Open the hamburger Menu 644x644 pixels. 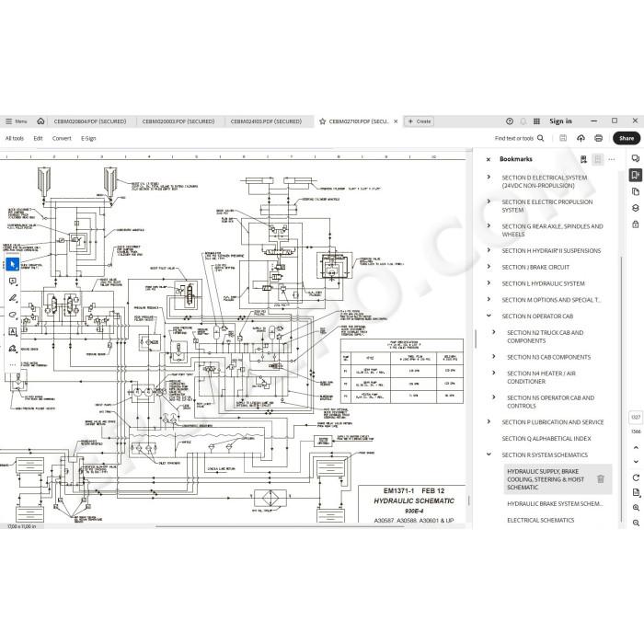(x=16, y=121)
